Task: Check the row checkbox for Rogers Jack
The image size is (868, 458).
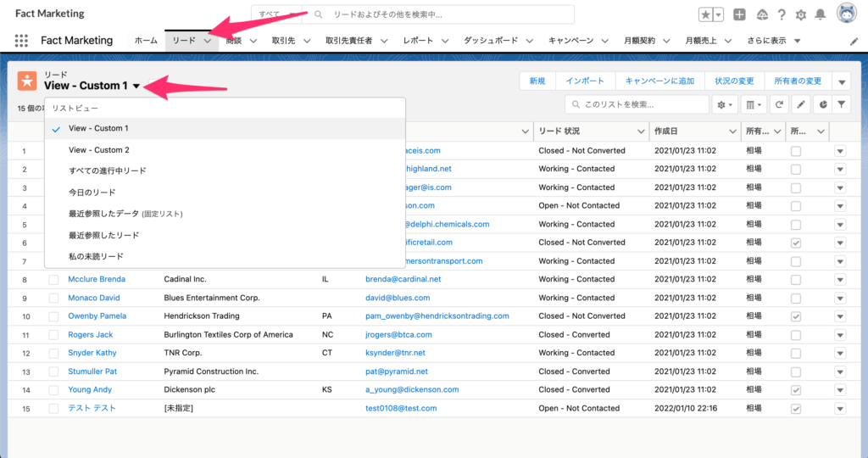Action: [54, 335]
